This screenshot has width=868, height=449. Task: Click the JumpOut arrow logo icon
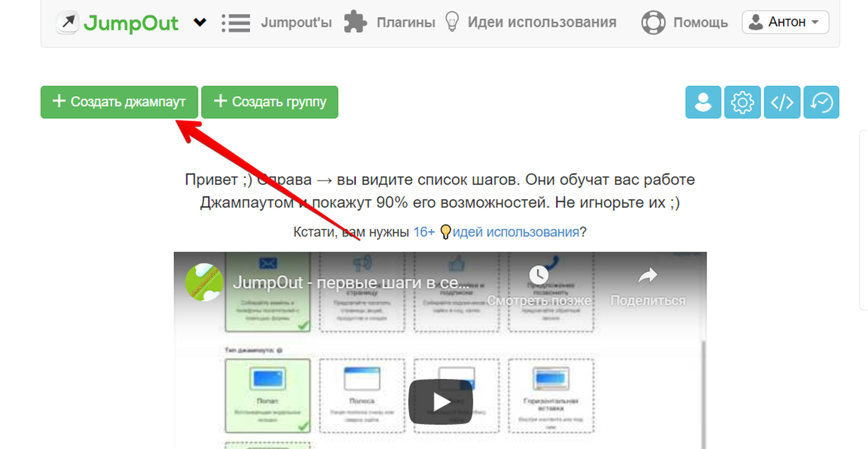coord(68,22)
